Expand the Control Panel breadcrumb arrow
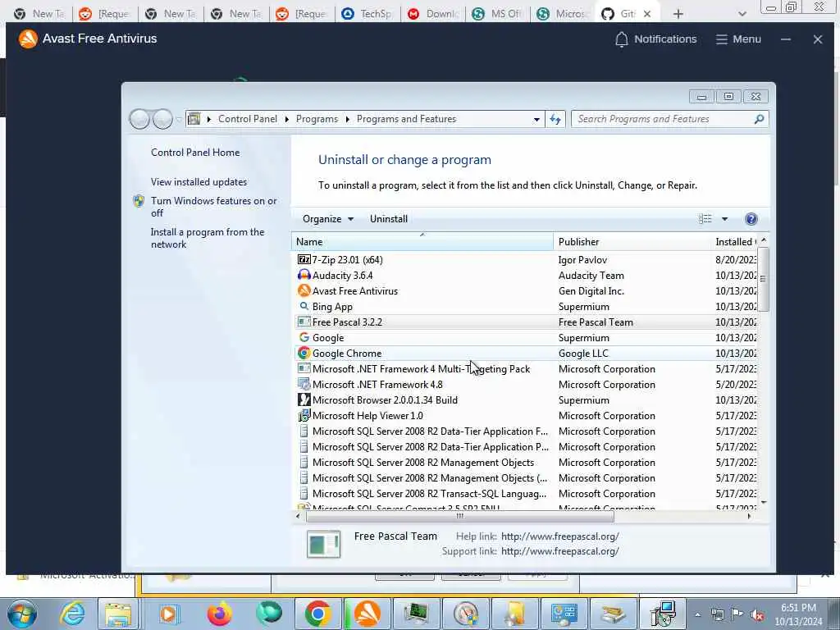This screenshot has height=630, width=840. coord(286,119)
